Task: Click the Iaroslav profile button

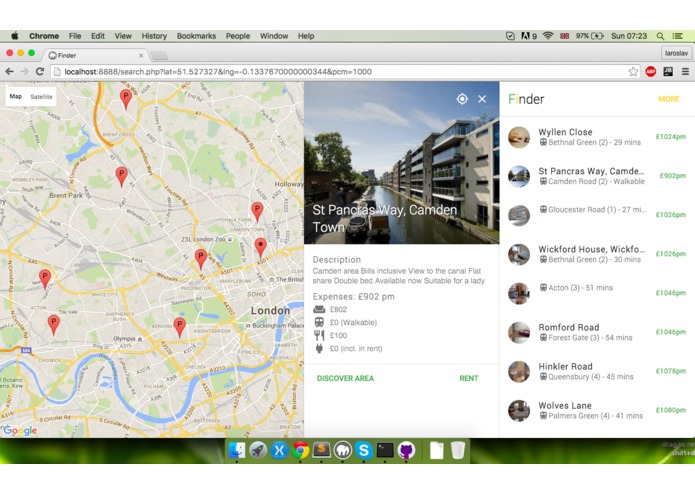Action: [676, 53]
